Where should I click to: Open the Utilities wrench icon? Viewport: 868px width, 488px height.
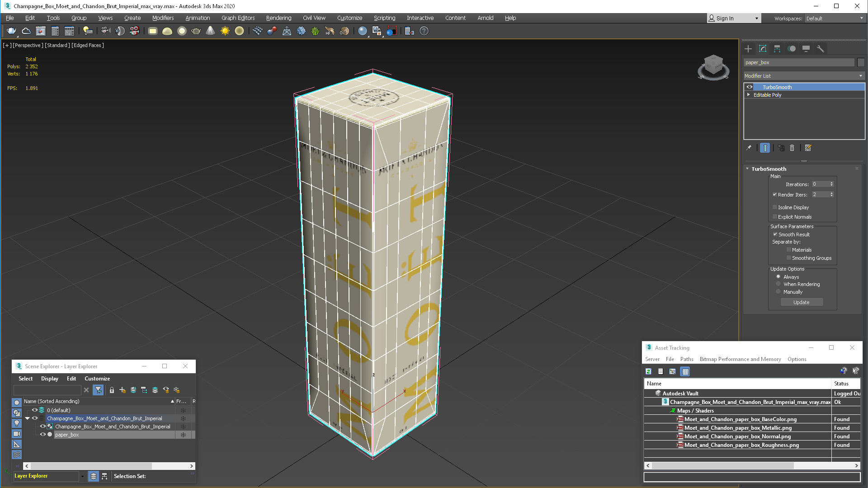coord(821,49)
